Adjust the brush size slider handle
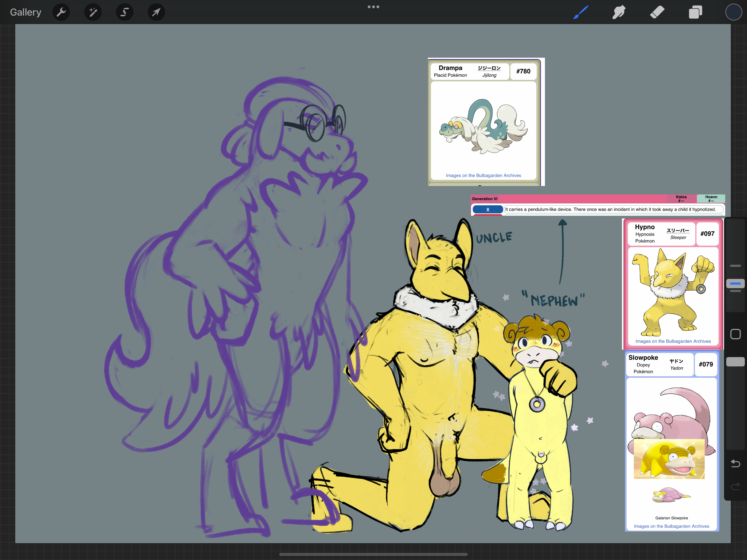 point(735,283)
